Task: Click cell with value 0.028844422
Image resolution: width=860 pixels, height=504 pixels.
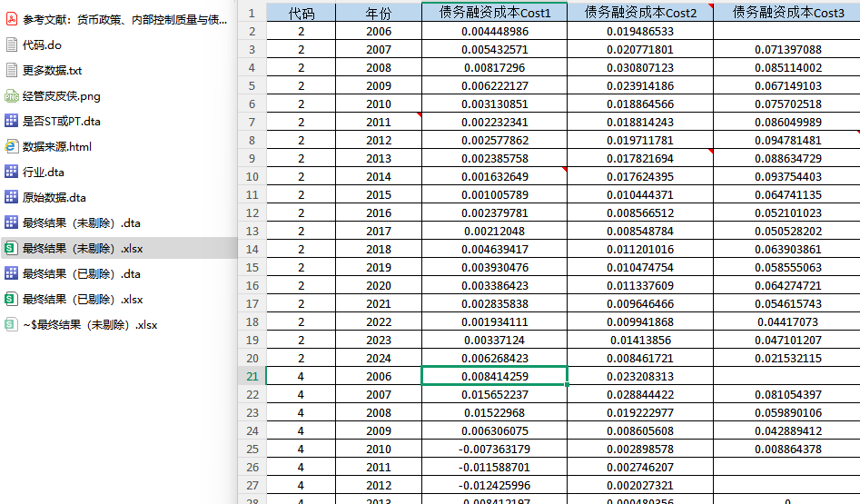Action: point(640,394)
